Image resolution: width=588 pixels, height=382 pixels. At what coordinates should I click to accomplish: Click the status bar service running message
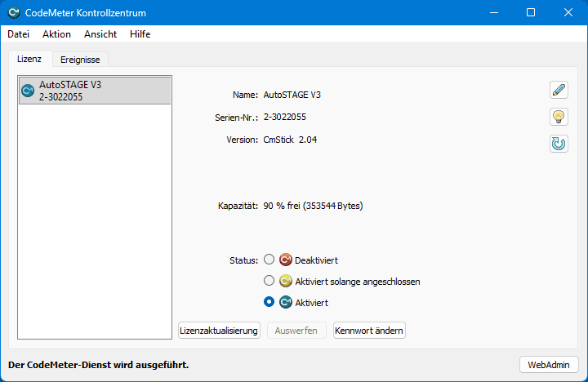(98, 365)
